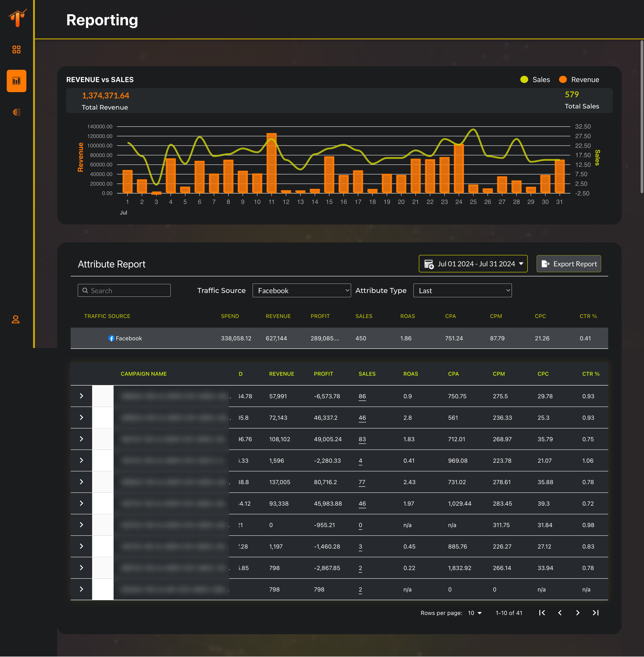
Task: Open the dashboard grid icon in sidebar
Action: 16,50
